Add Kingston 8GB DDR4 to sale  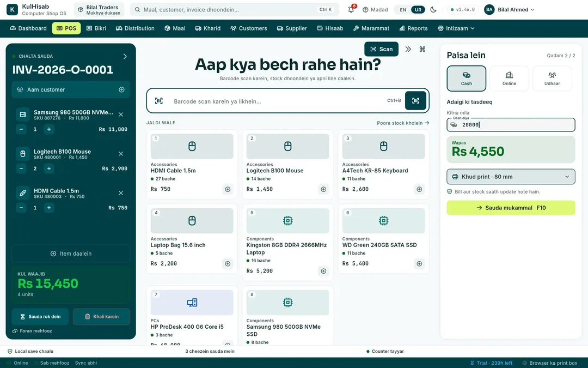(323, 271)
